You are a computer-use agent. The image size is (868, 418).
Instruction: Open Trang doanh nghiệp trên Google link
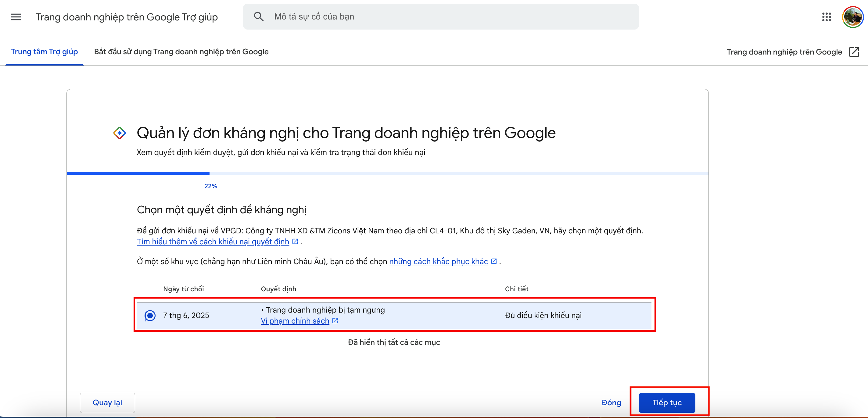[784, 52]
